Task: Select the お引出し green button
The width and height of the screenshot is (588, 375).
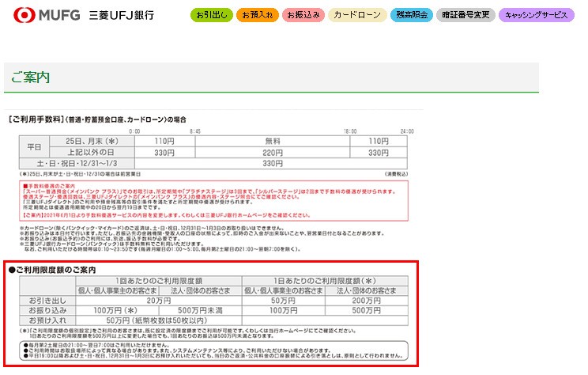Action: (212, 15)
